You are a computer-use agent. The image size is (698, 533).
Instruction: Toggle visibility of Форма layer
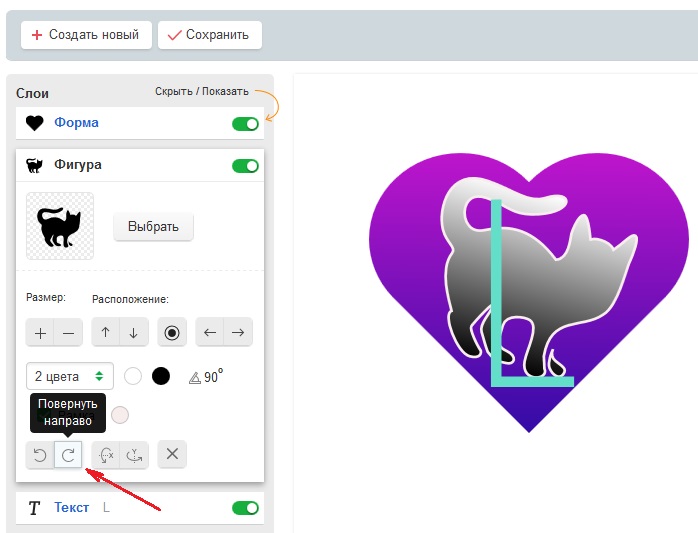coord(245,124)
